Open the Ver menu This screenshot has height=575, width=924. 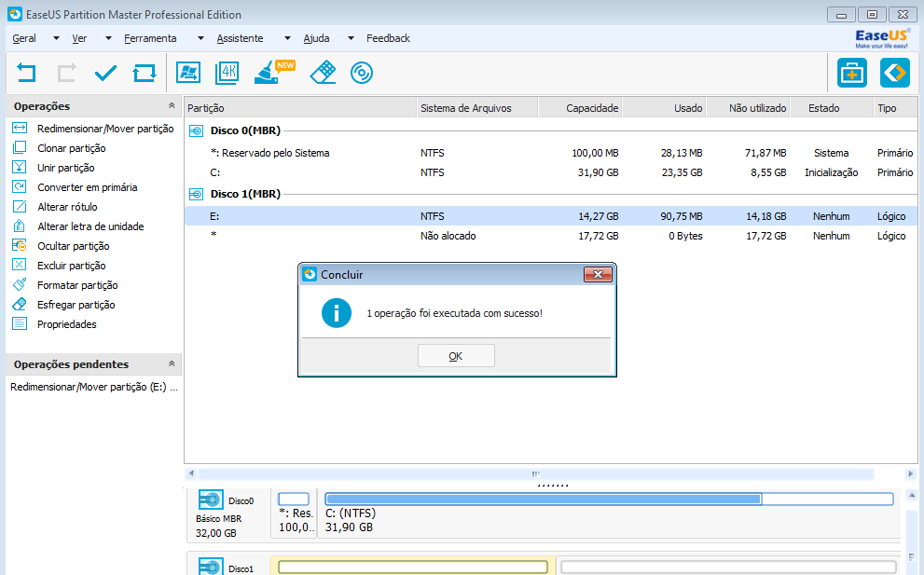coord(79,38)
